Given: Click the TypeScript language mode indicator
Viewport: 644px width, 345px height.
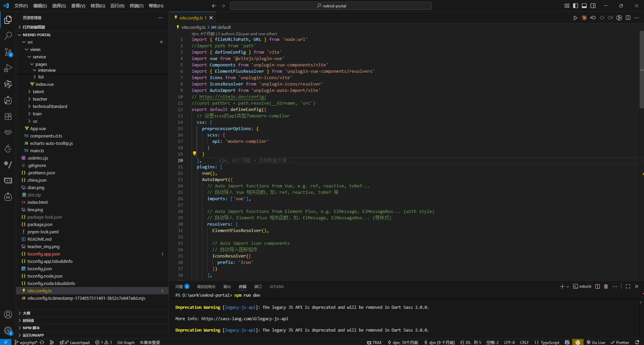Looking at the screenshot, I should 550,342.
